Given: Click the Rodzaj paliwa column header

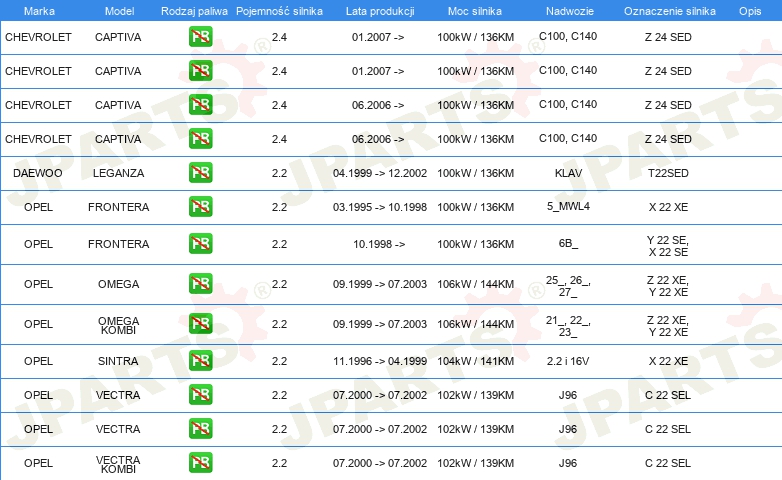Looking at the screenshot, I should pos(194,11).
